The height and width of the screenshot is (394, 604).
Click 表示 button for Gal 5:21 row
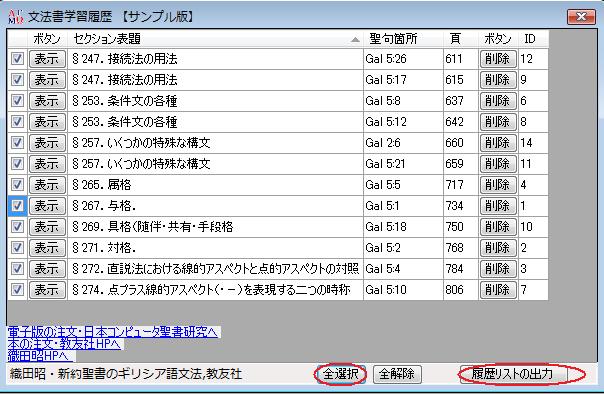[47, 164]
